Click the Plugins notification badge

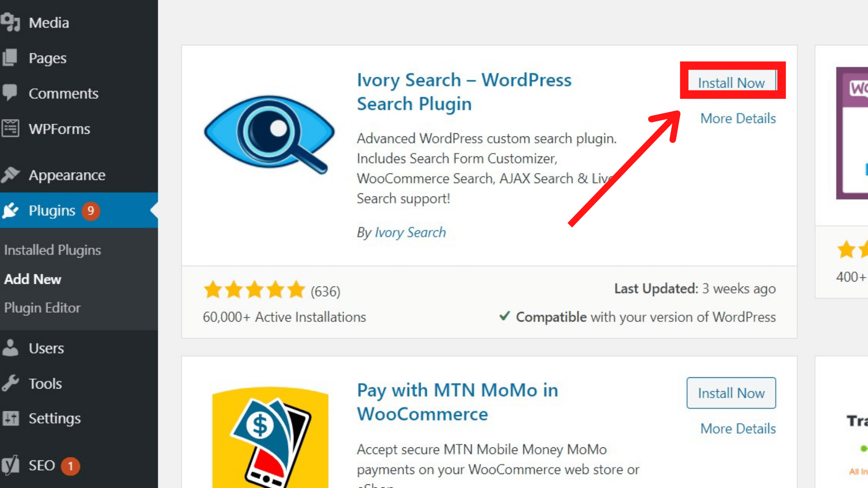92,210
